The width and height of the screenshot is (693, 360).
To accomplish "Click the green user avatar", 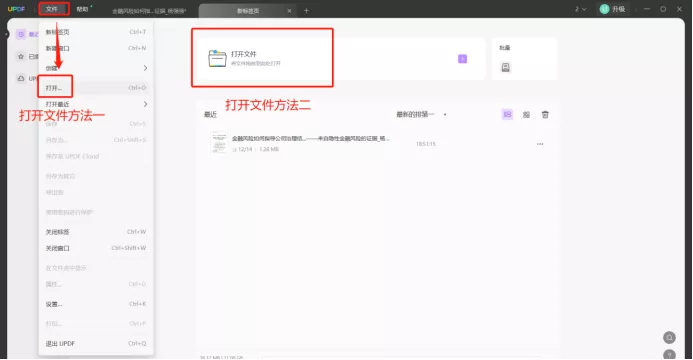I will click(x=604, y=9).
